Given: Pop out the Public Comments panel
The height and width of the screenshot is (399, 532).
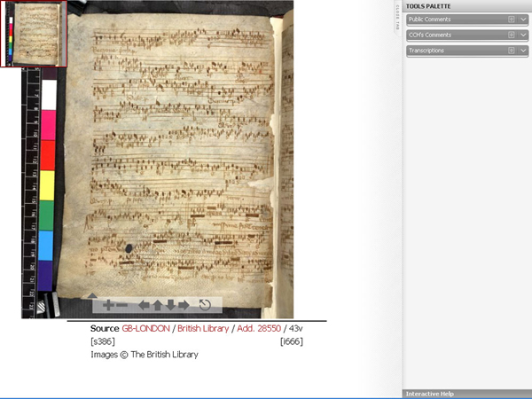Looking at the screenshot, I should (x=511, y=20).
